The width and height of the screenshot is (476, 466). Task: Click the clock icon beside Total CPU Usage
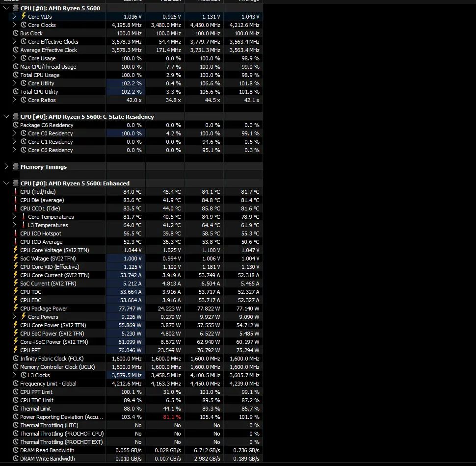(x=16, y=75)
